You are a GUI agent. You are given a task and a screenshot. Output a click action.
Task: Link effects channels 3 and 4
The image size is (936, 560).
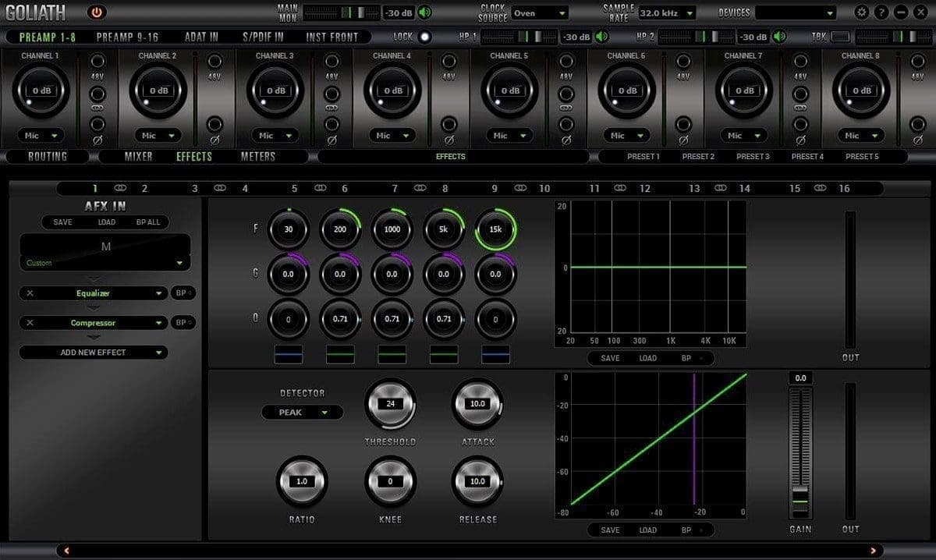pos(220,189)
